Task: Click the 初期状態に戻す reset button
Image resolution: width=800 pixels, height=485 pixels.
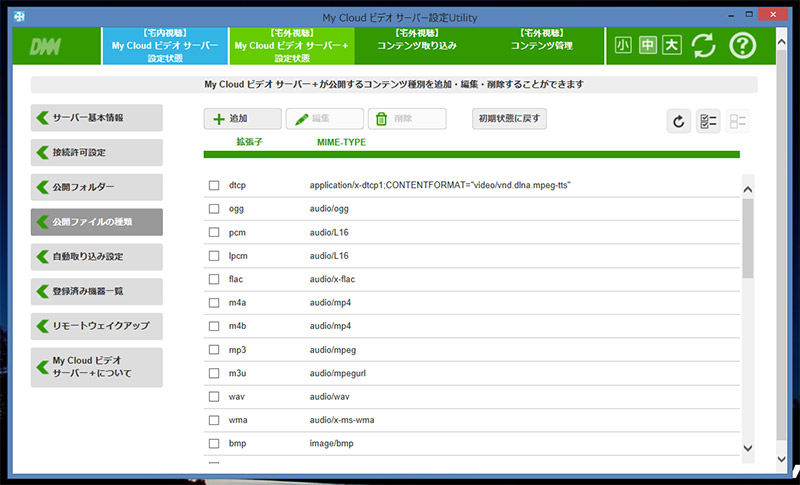Action: pyautogui.click(x=509, y=119)
